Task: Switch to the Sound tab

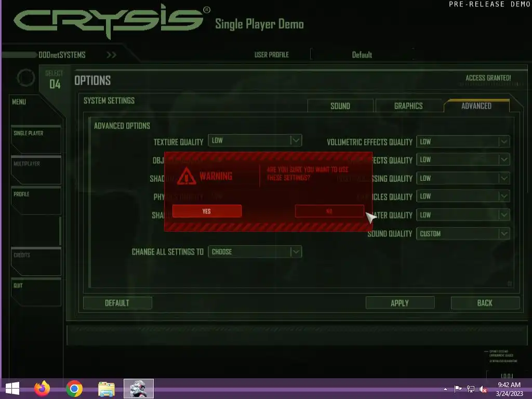Action: 340,106
